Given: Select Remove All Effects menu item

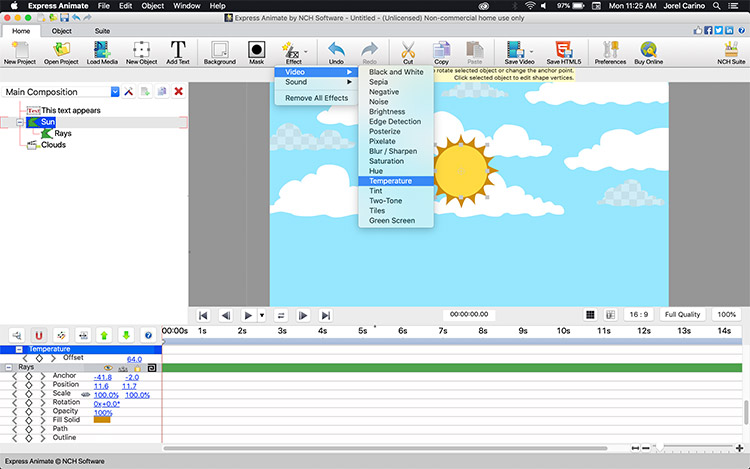Looking at the screenshot, I should click(316, 98).
